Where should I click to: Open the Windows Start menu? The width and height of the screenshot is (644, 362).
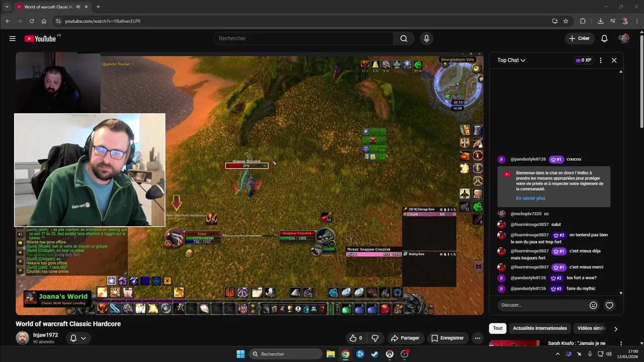point(240,354)
